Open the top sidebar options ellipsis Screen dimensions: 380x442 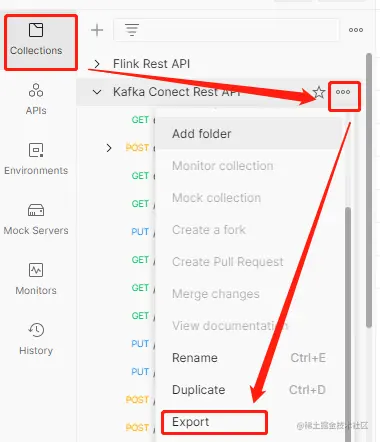(356, 30)
